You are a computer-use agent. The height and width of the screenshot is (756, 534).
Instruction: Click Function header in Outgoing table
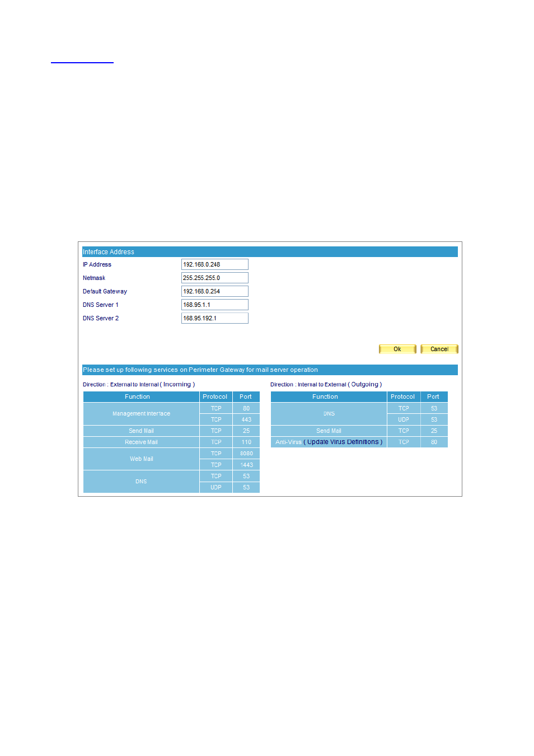pos(329,396)
